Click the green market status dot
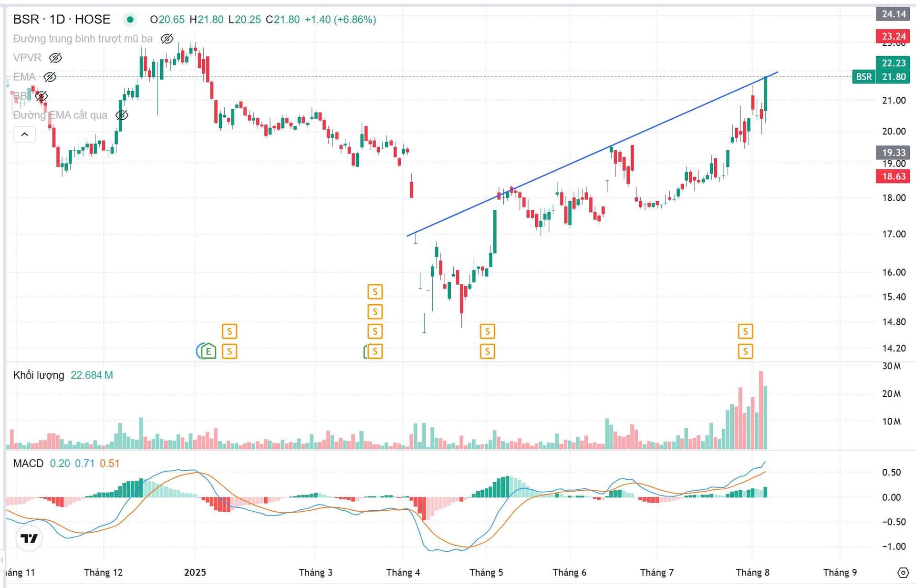 point(130,20)
